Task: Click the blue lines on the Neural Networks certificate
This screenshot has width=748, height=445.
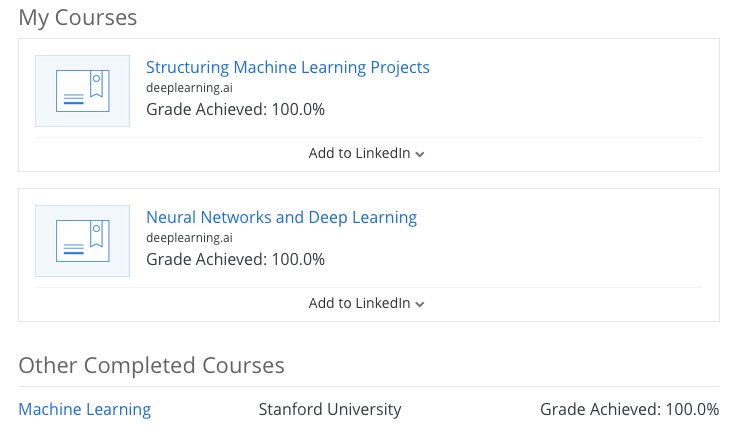Action: [x=73, y=251]
